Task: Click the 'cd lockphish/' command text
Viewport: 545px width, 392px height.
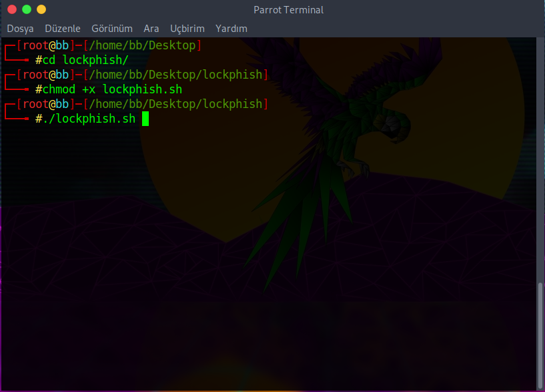Action: point(85,60)
